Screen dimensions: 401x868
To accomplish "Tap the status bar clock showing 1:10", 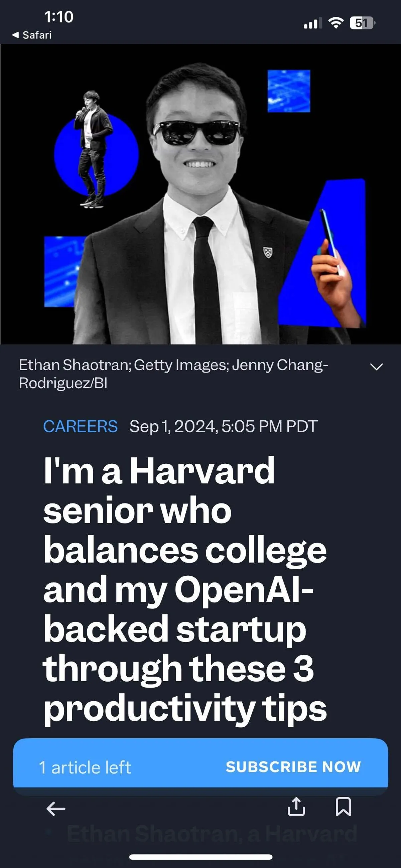I will [58, 17].
